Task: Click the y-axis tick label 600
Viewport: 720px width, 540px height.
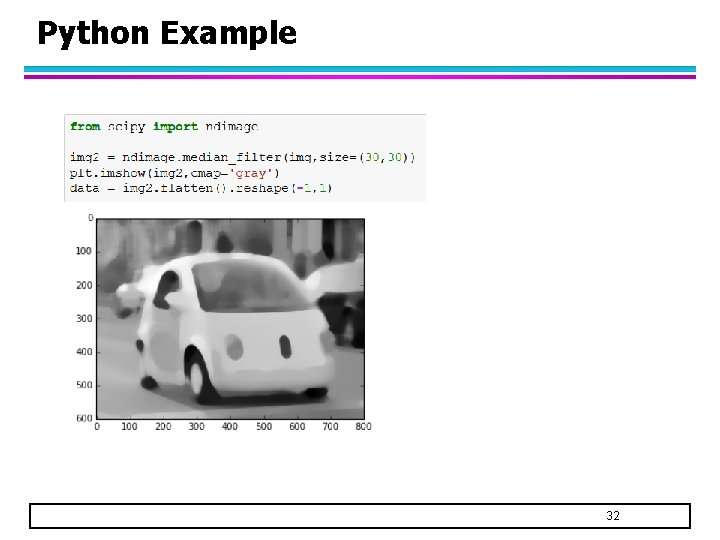Action: 84,418
